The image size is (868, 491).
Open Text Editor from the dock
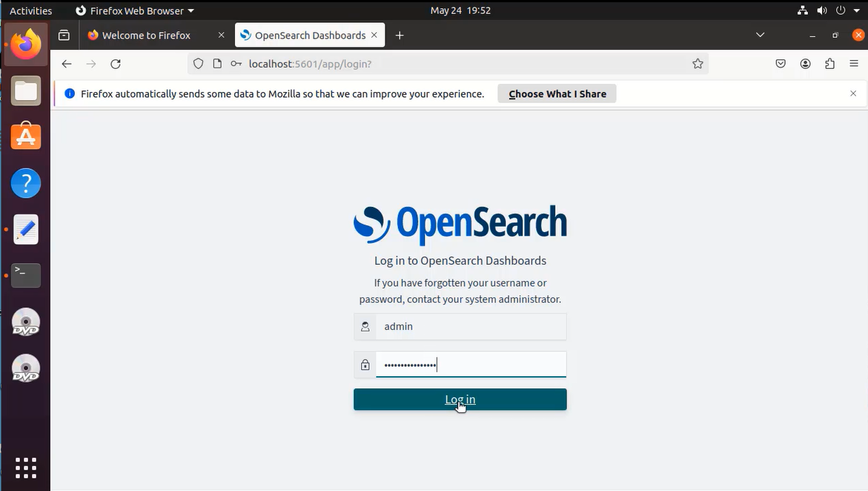coord(26,229)
